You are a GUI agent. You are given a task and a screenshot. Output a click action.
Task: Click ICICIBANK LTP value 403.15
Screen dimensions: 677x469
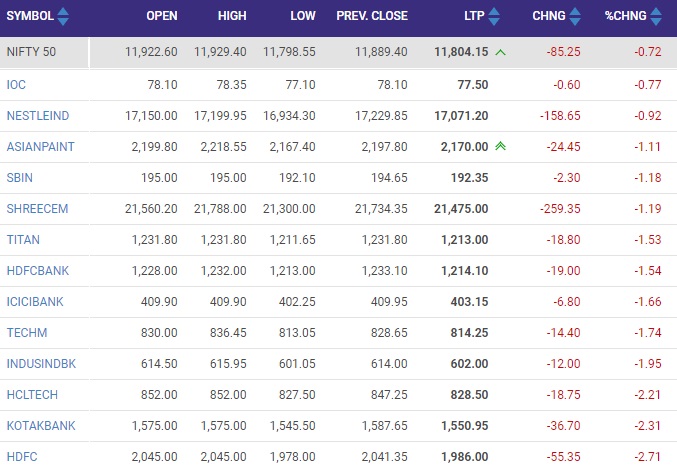(x=469, y=302)
